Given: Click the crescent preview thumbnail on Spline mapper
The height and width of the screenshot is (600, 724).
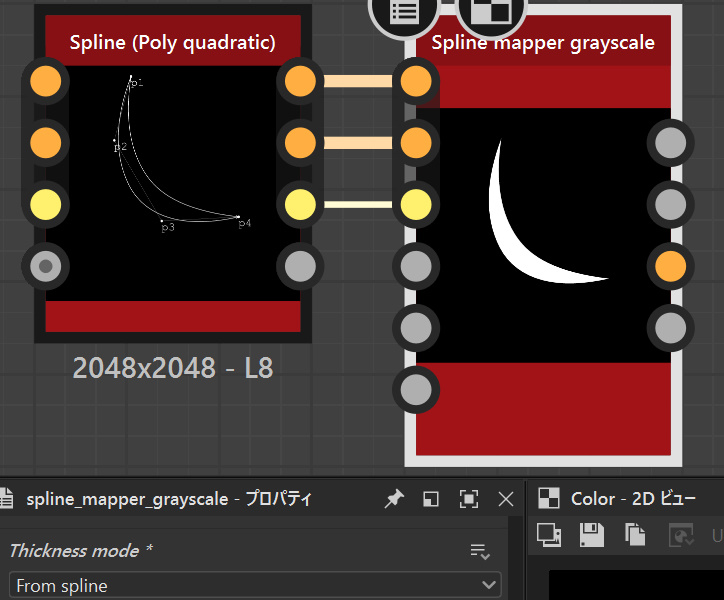Looking at the screenshot, I should [x=543, y=220].
